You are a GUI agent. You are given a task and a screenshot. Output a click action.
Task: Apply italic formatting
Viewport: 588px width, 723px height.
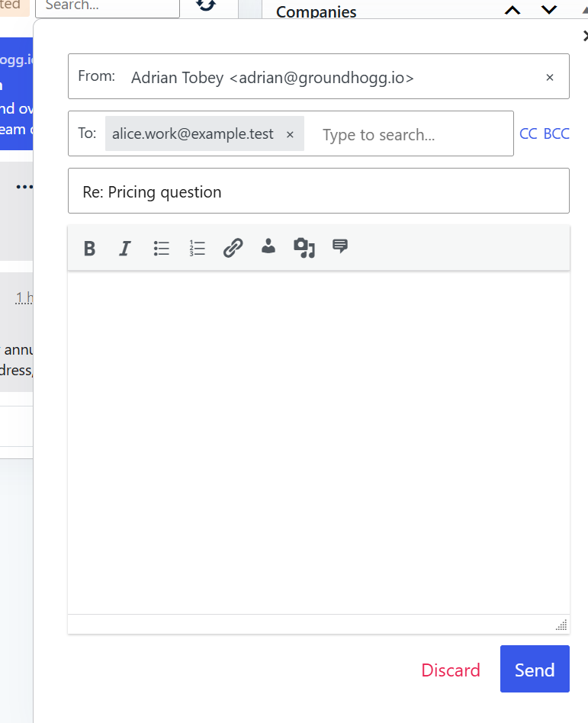pyautogui.click(x=125, y=248)
